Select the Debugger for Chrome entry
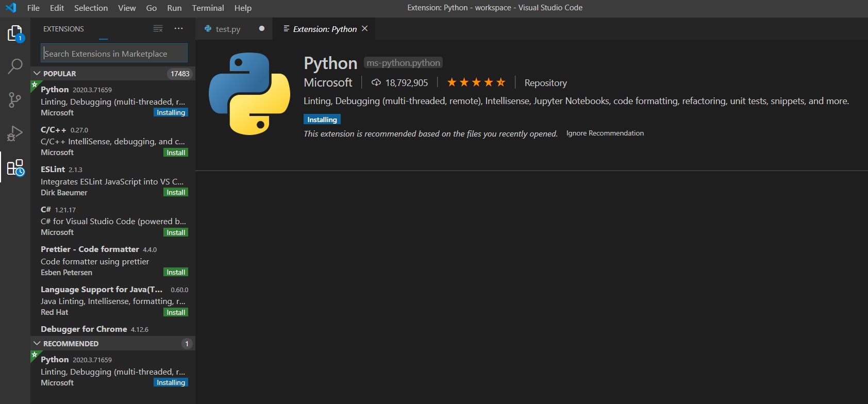Image resolution: width=868 pixels, height=404 pixels. [113, 329]
